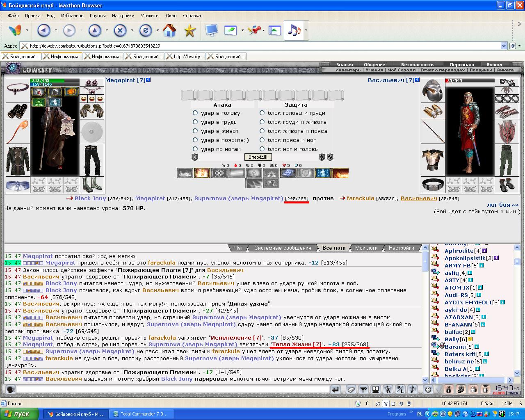Select the "удар в живот" attack option
Image resolution: width=525 pixels, height=420 pixels.
(x=195, y=131)
